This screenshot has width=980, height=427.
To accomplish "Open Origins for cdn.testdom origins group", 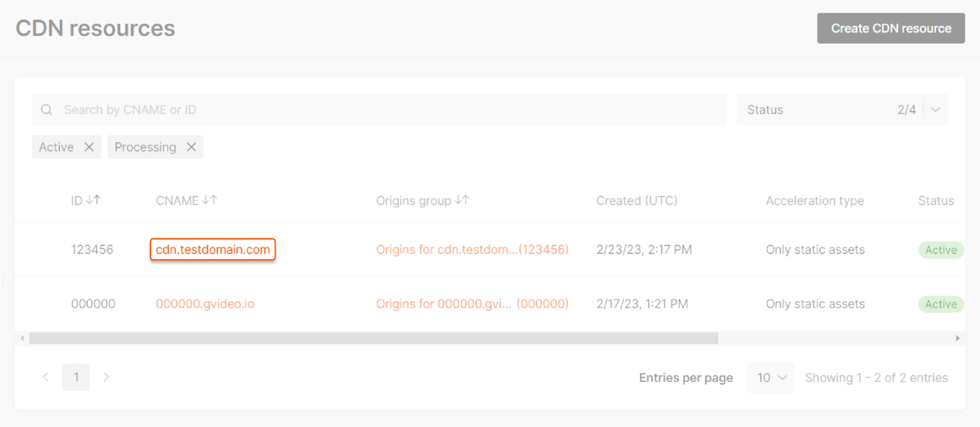I will pos(472,249).
